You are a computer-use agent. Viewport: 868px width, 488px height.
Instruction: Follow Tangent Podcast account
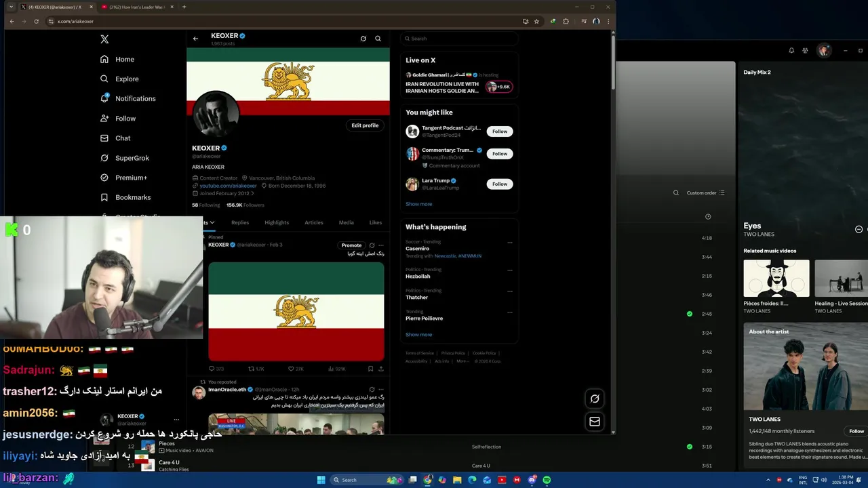coord(500,131)
